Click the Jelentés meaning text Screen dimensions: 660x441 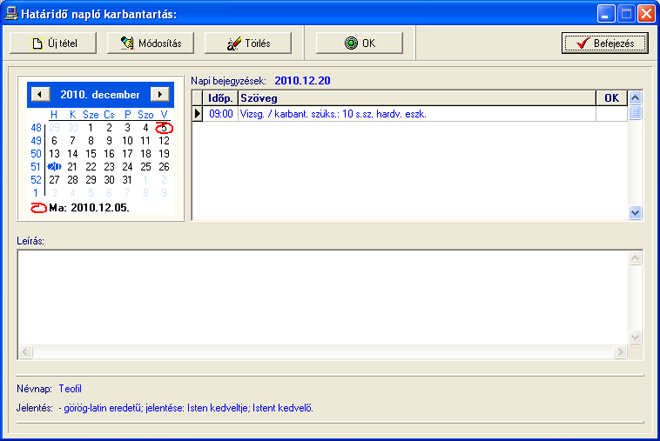186,408
